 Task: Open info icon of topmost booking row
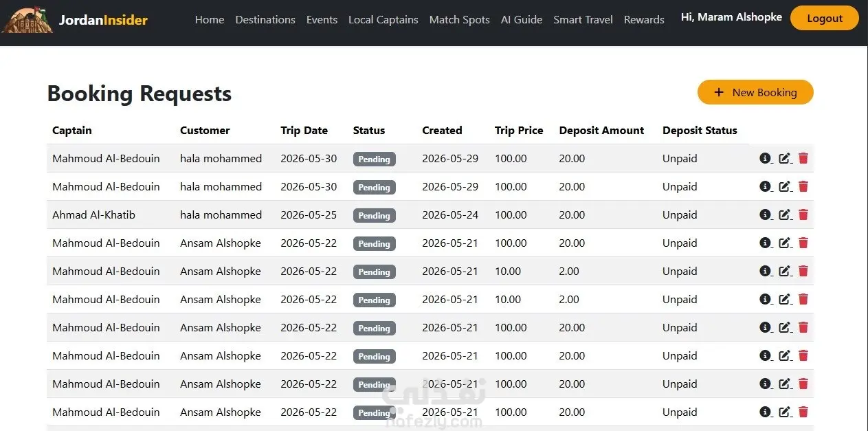click(765, 158)
